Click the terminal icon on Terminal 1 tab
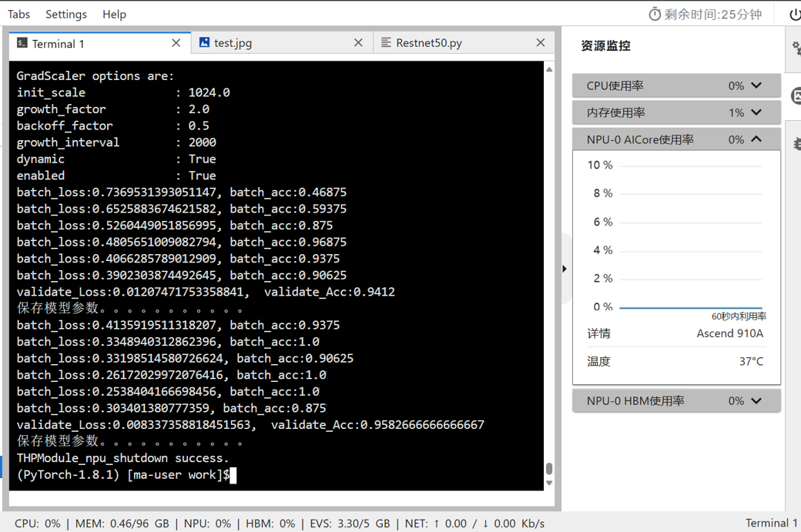This screenshot has height=532, width=801. coord(22,43)
